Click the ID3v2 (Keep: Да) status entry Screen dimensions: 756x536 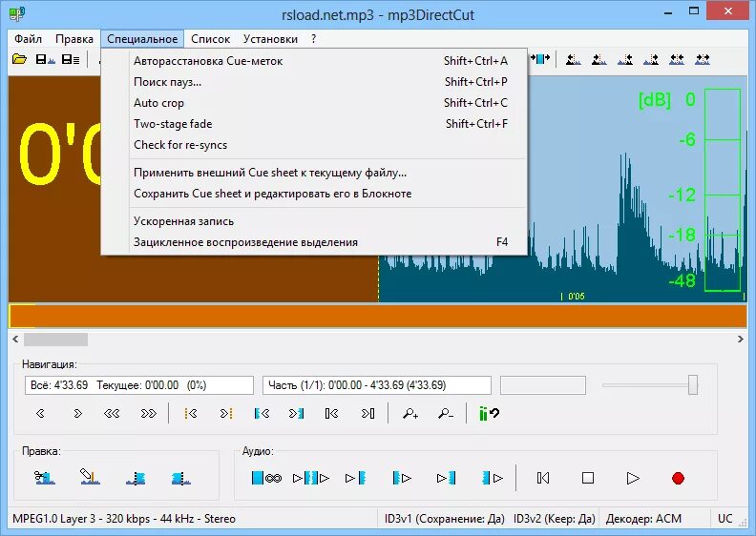click(x=554, y=519)
